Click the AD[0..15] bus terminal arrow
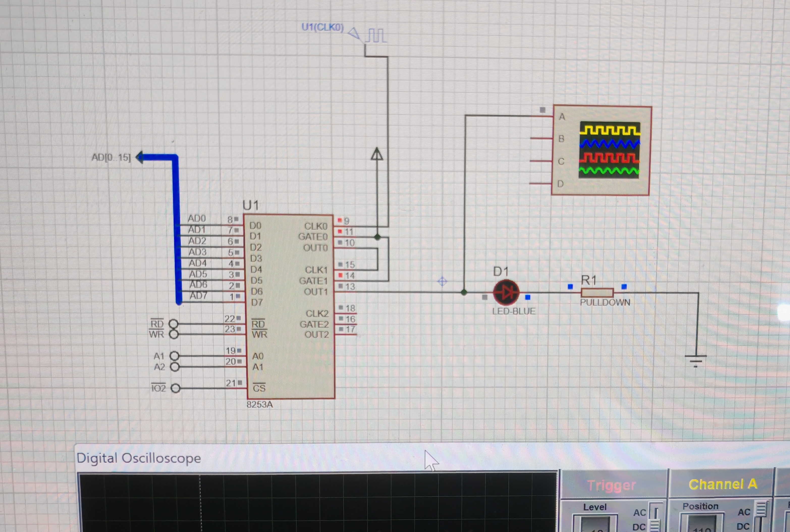790x532 pixels. click(x=140, y=157)
